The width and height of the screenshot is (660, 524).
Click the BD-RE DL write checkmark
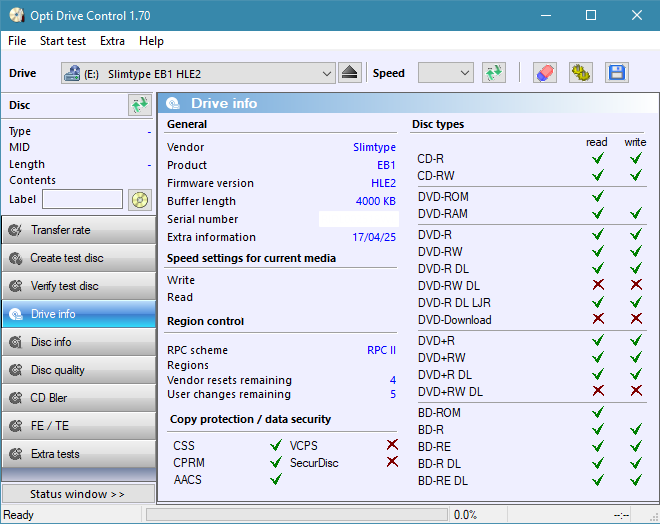[636, 480]
